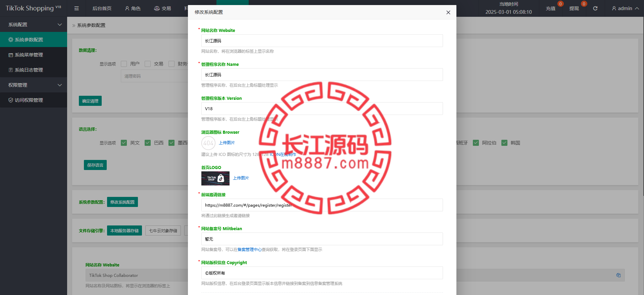This screenshot has width=644, height=295.
Task: Open 系统参数配置 in the sidebar
Action: pyautogui.click(x=34, y=40)
